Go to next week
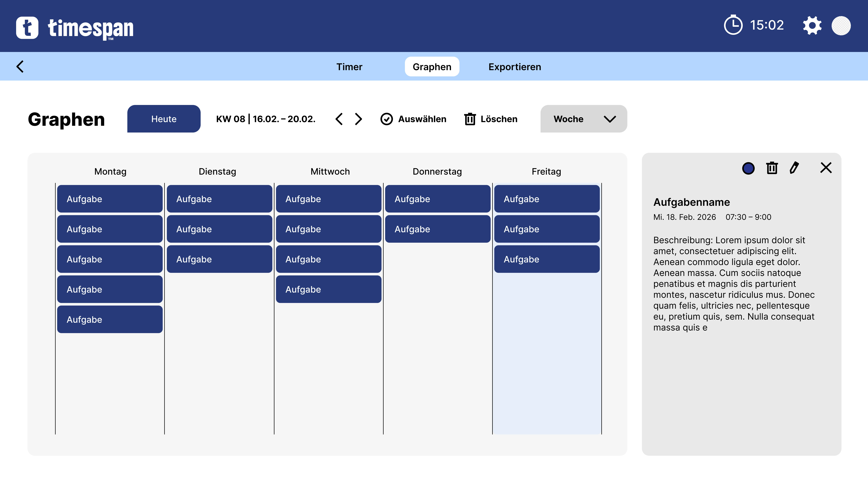This screenshot has width=868, height=489. pyautogui.click(x=359, y=119)
